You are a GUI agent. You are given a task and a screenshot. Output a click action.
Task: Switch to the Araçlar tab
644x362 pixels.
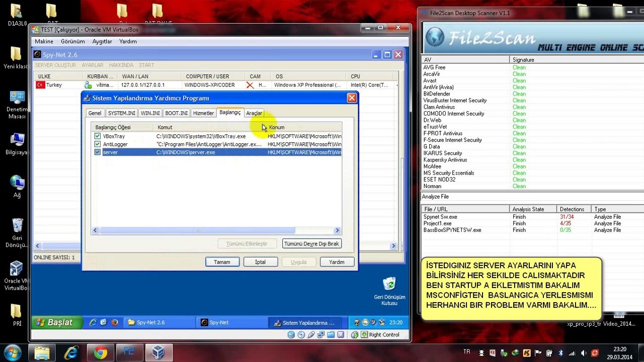coord(254,113)
